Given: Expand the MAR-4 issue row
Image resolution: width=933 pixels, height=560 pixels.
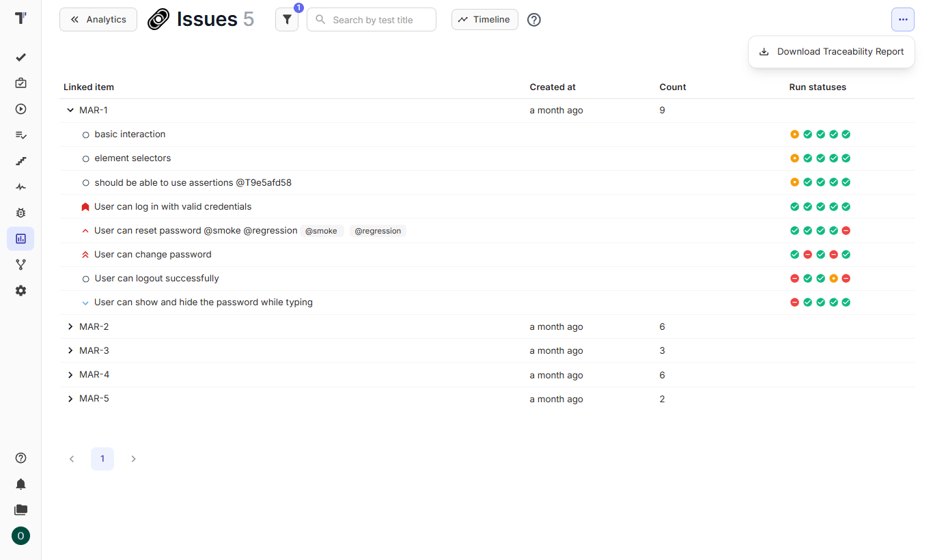Looking at the screenshot, I should (70, 375).
